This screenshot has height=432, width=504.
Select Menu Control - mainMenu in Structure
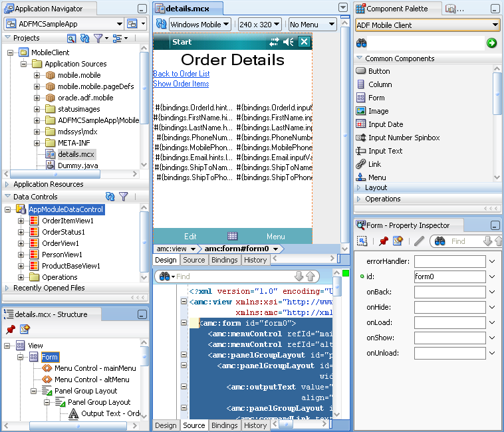point(95,368)
